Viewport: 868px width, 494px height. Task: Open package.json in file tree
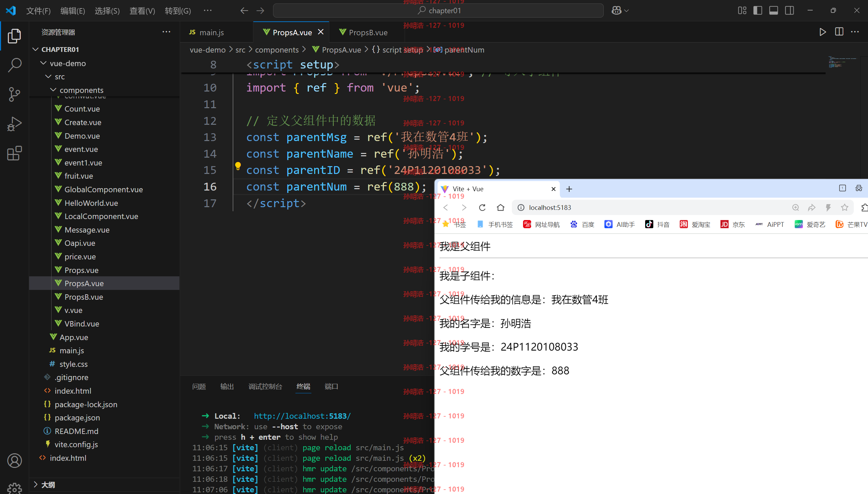click(77, 418)
